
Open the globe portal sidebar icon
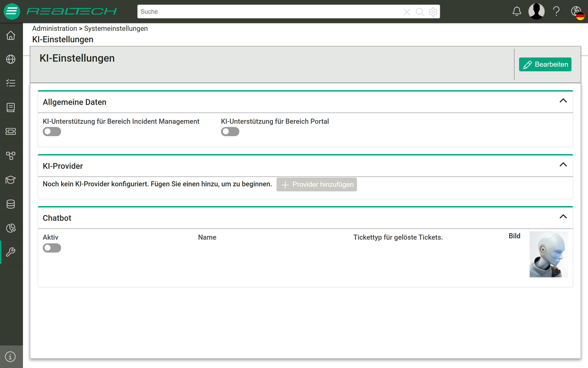pos(11,59)
